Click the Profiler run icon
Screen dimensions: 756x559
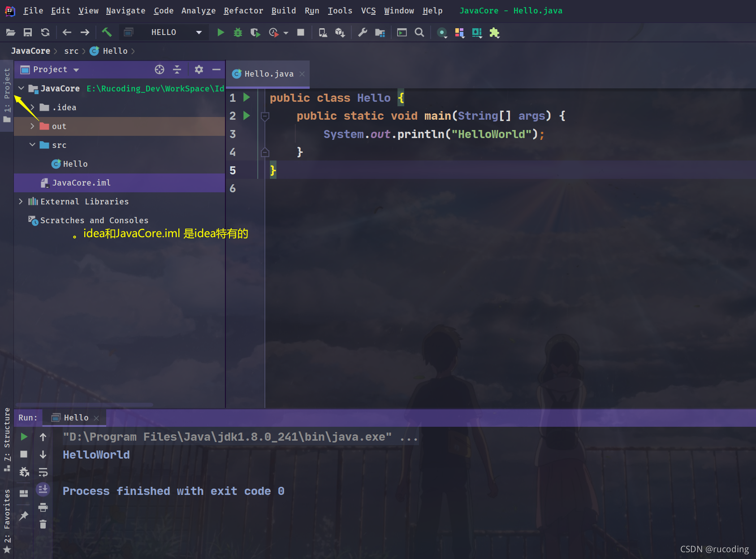[x=273, y=32]
